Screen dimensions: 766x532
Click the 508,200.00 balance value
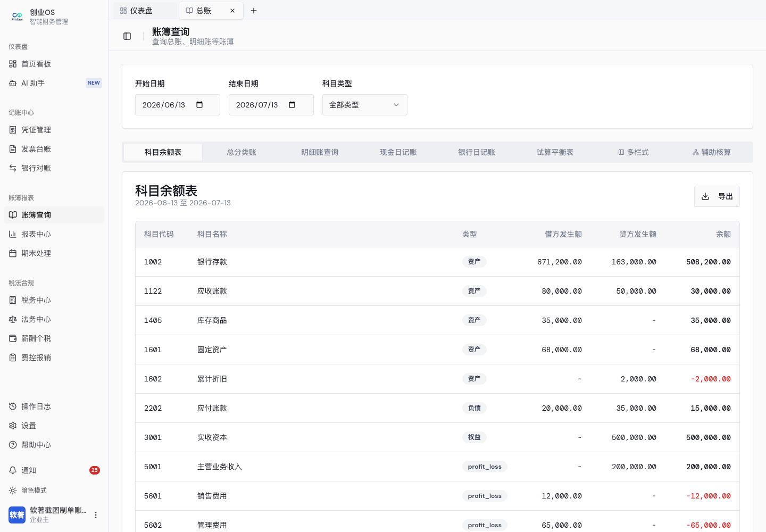pos(709,262)
